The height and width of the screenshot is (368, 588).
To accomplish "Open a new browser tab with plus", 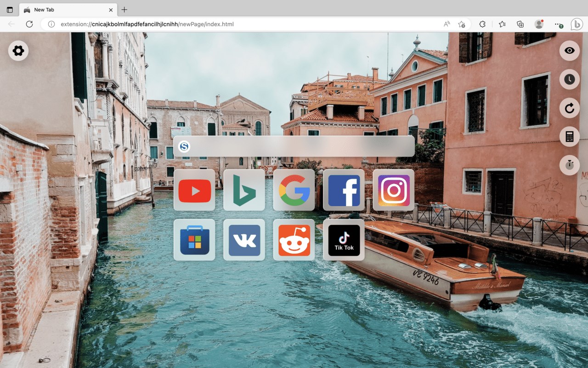I will click(124, 10).
